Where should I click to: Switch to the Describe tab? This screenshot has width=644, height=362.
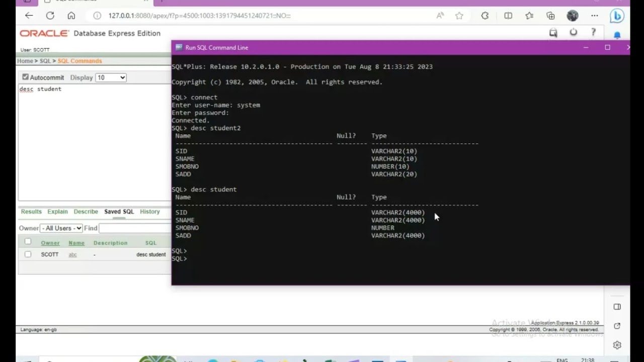pyautogui.click(x=86, y=212)
